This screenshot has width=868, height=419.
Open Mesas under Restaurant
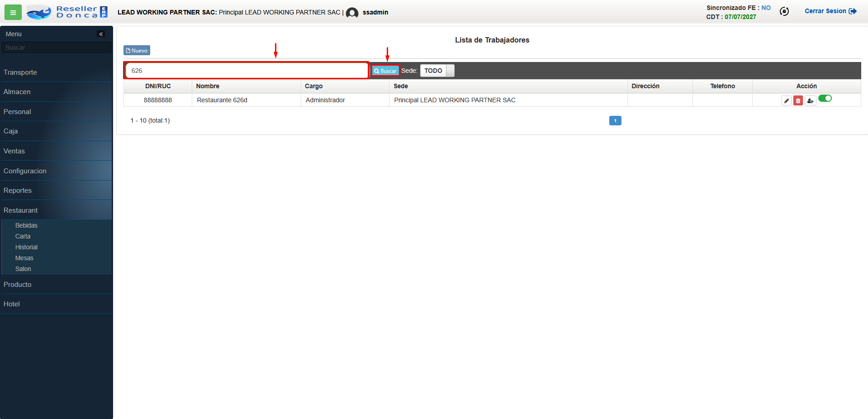(24, 258)
